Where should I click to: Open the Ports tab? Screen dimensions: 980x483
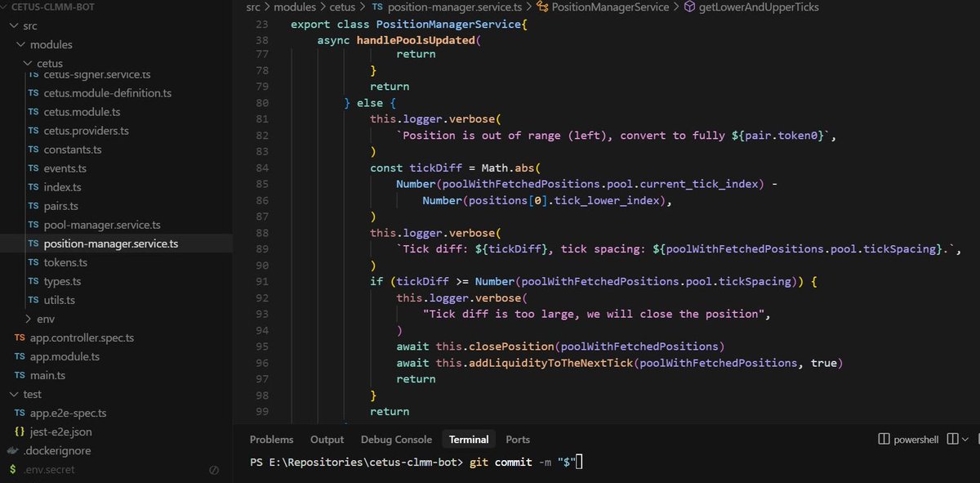[518, 439]
